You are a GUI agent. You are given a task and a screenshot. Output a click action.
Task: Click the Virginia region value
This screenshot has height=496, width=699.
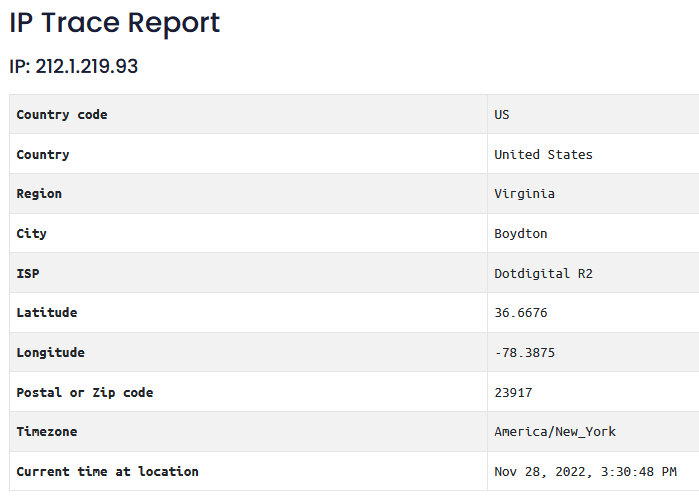[x=524, y=194]
